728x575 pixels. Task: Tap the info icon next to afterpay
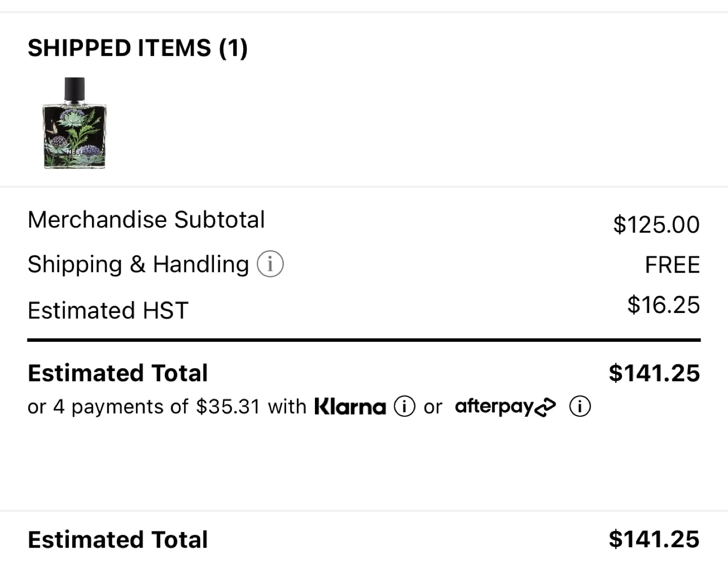580,406
